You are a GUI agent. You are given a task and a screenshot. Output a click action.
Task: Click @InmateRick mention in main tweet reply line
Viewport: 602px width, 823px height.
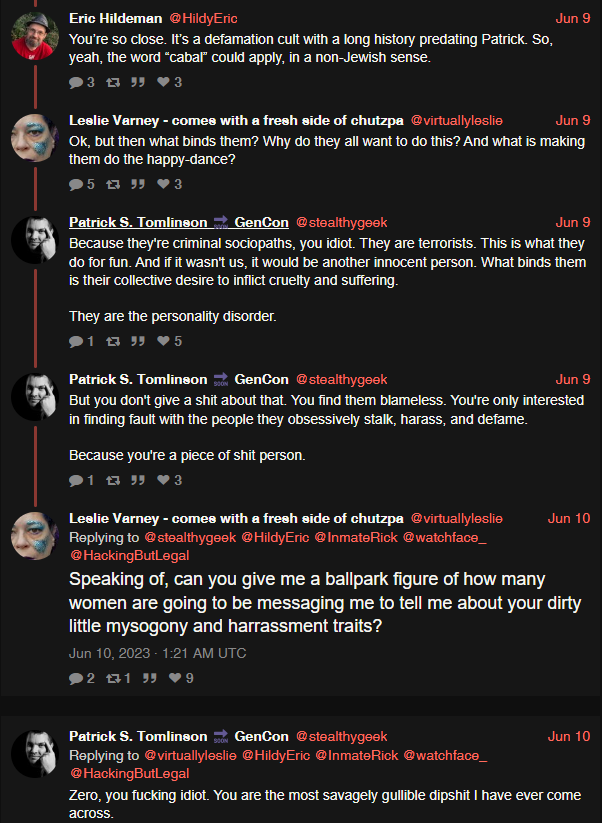click(356, 537)
